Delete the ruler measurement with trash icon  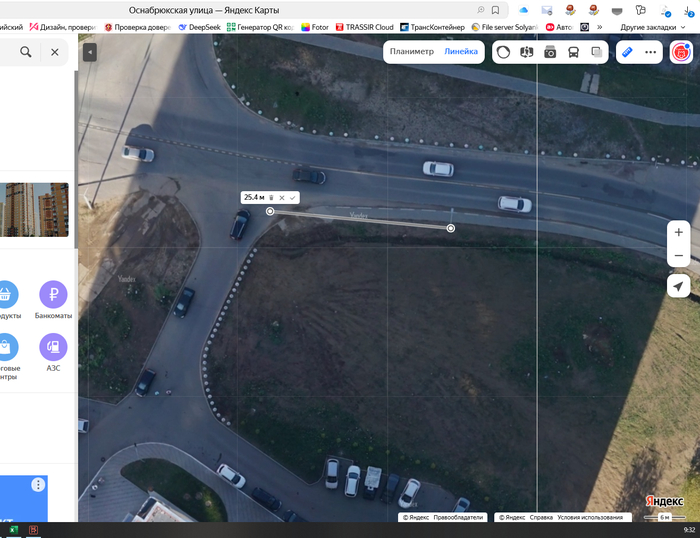(271, 198)
